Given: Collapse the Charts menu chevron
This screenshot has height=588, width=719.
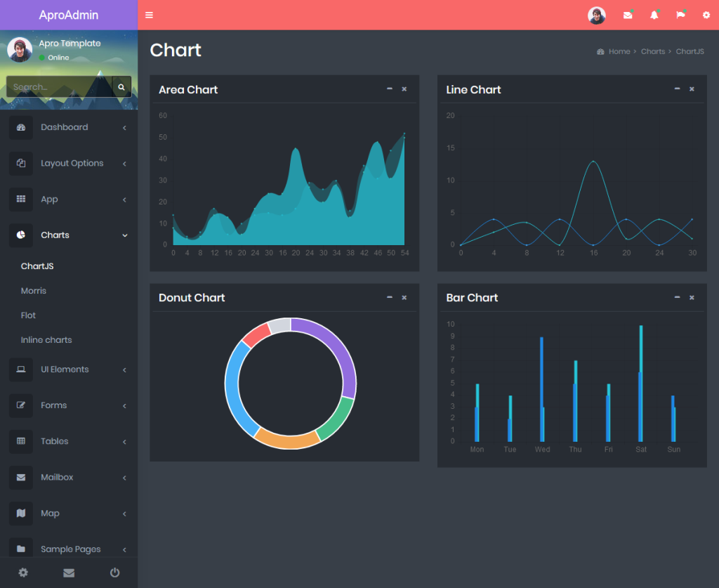Looking at the screenshot, I should pyautogui.click(x=125, y=235).
